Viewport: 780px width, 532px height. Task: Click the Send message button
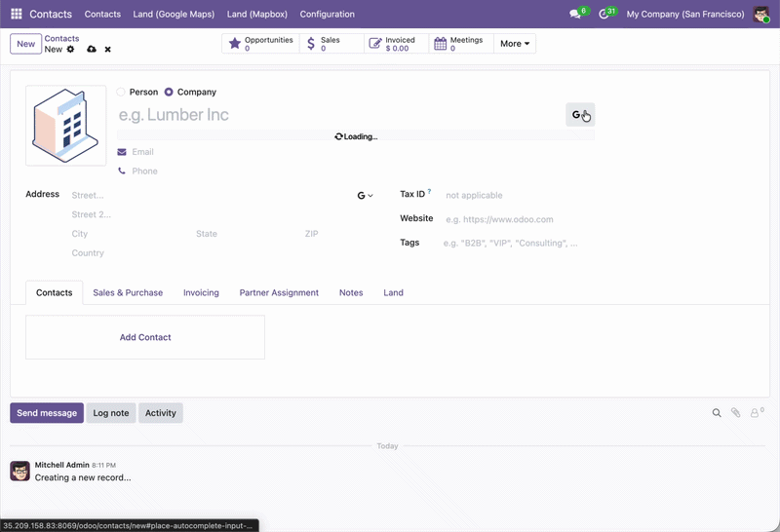pos(47,413)
